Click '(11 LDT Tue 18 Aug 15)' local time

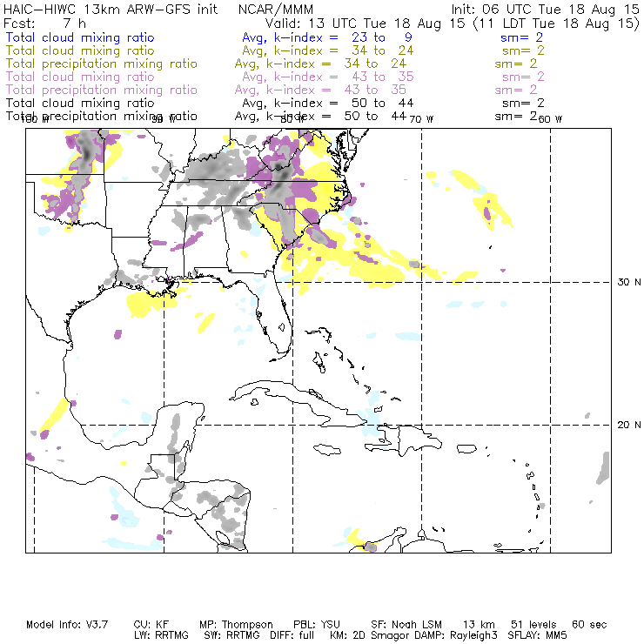point(557,23)
